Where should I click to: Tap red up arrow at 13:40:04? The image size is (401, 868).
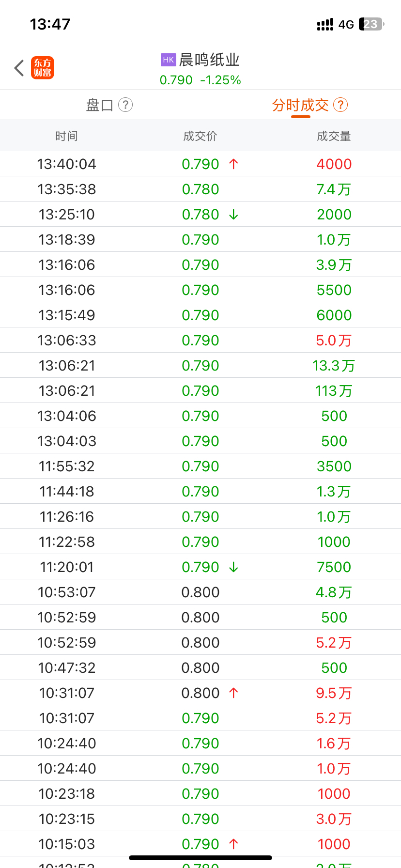[x=233, y=164]
